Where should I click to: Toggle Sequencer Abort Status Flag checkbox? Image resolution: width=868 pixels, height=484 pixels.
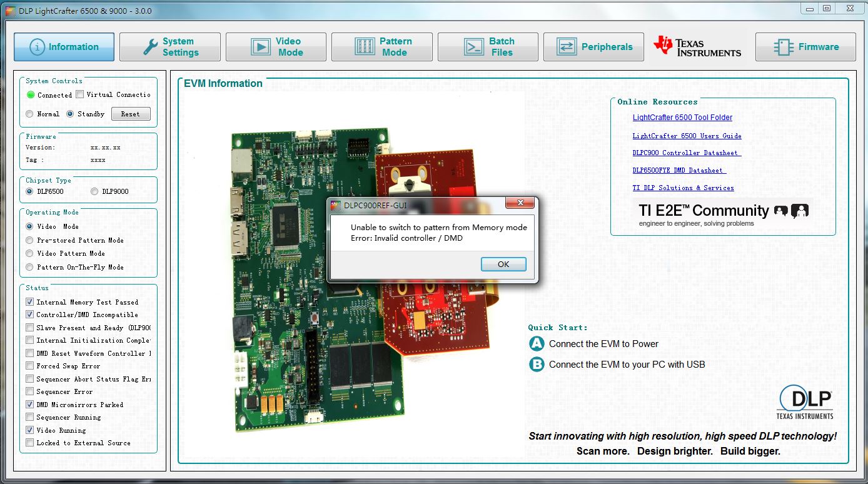click(x=29, y=379)
